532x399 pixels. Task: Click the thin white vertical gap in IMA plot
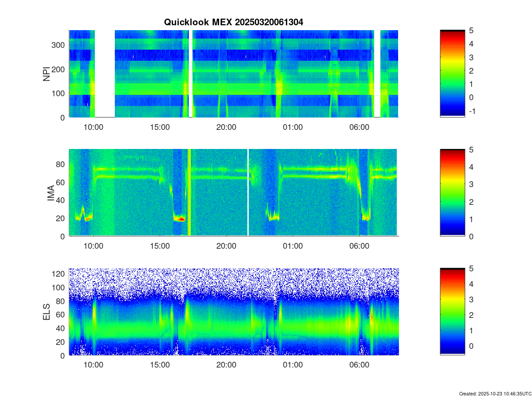point(248,192)
